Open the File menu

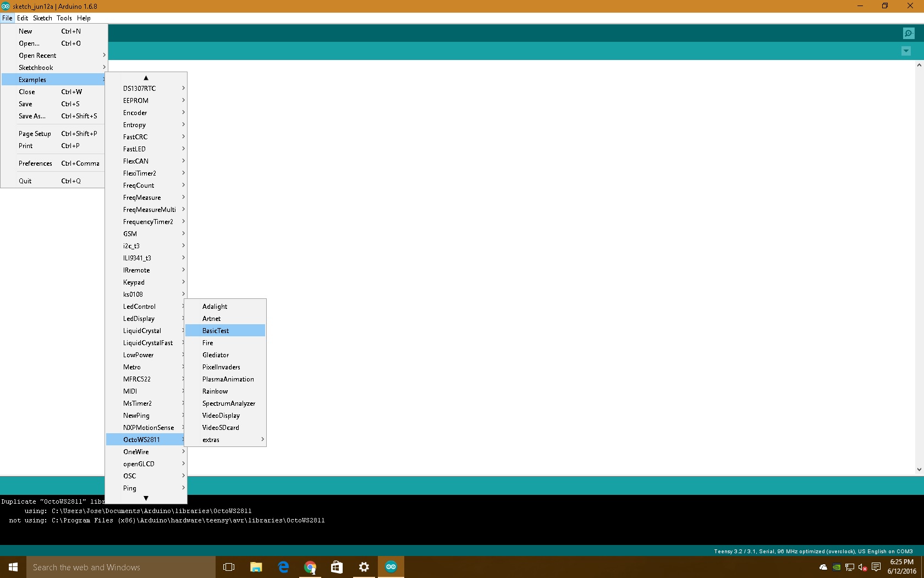tap(7, 18)
